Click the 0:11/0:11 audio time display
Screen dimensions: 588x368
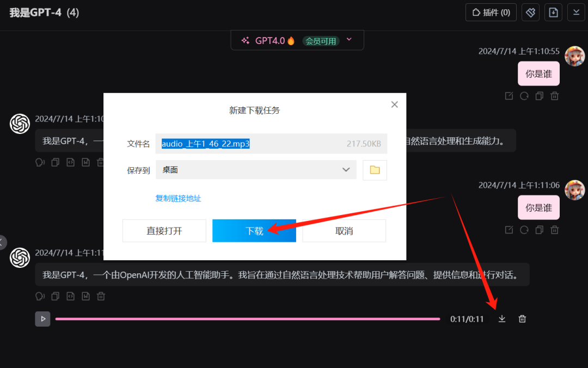[467, 319]
